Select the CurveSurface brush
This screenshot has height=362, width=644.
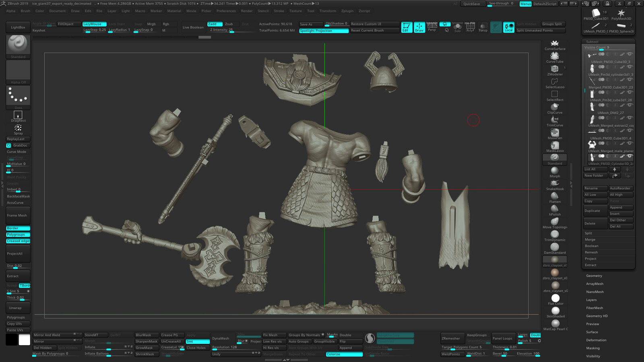pyautogui.click(x=555, y=45)
